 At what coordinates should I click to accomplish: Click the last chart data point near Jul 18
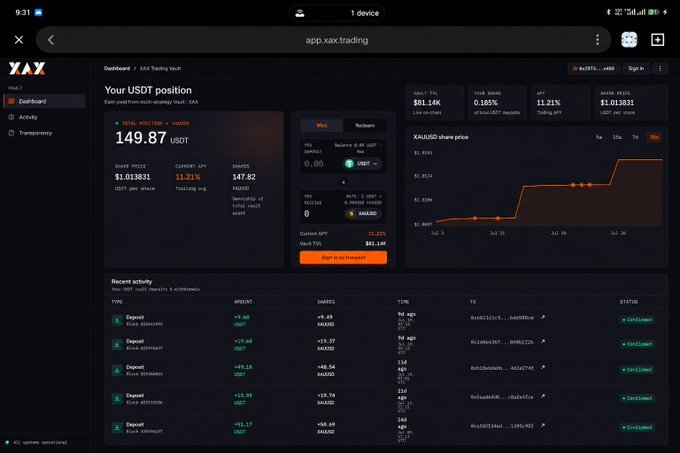coord(589,185)
